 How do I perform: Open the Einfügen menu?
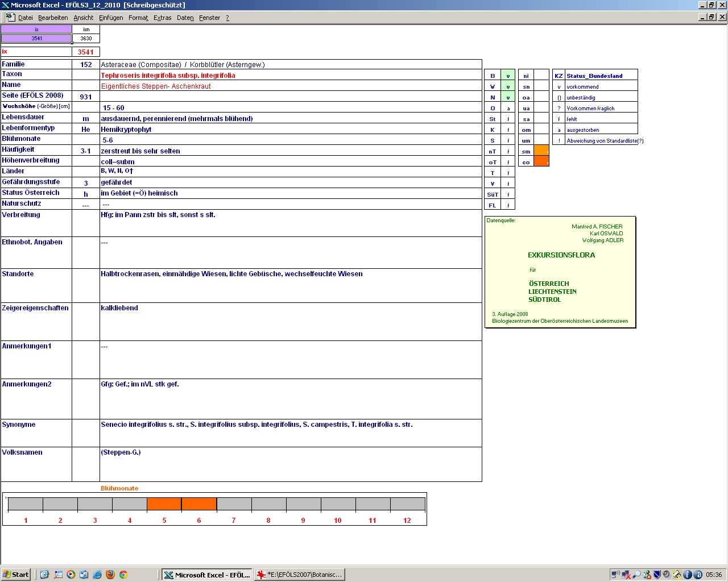[x=111, y=18]
